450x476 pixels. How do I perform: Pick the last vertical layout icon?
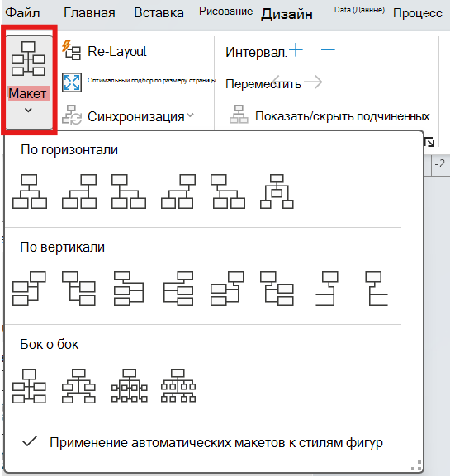coord(377,289)
